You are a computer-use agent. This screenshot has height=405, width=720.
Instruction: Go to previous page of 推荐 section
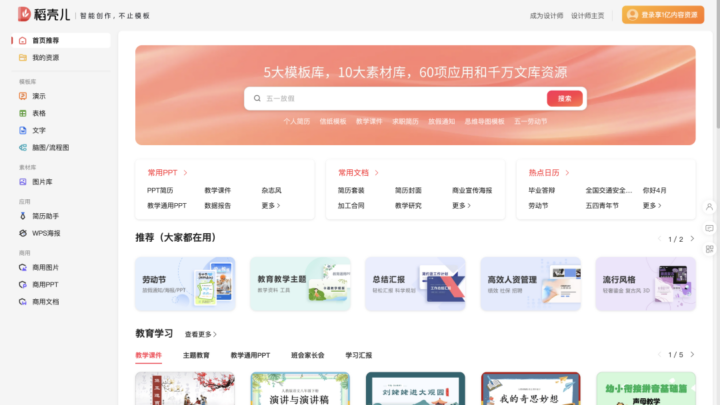(x=659, y=239)
